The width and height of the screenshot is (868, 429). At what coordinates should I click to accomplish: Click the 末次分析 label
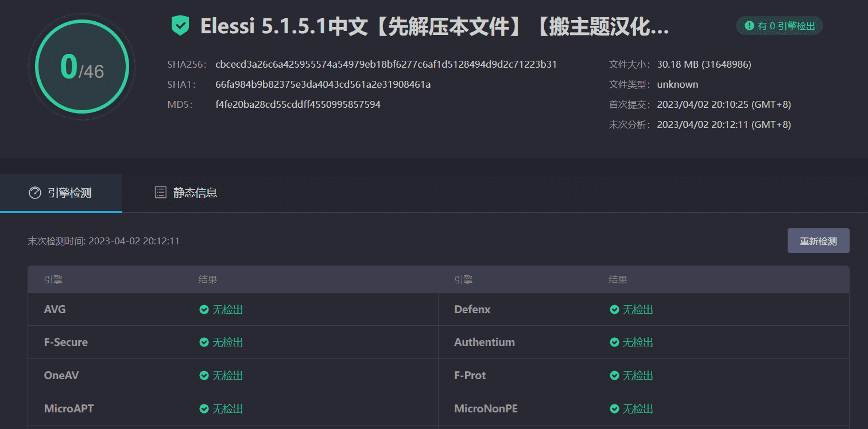click(630, 124)
